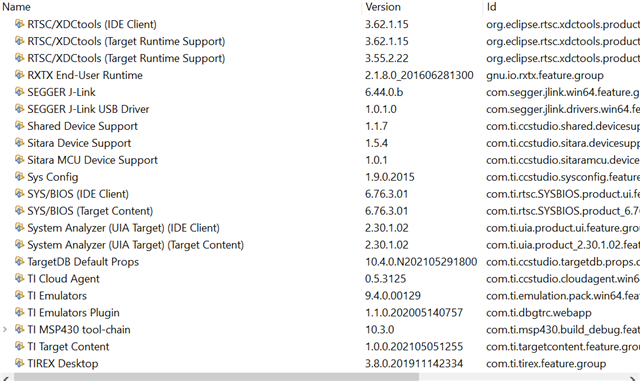Expand the TI MSP430 tool-chain entry
The image size is (640, 381).
(5, 329)
